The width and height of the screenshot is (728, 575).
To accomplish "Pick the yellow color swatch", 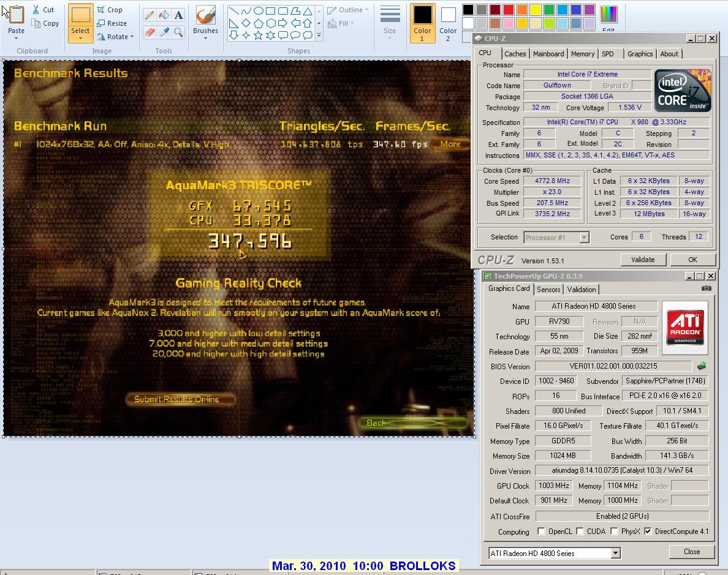I will 536,10.
